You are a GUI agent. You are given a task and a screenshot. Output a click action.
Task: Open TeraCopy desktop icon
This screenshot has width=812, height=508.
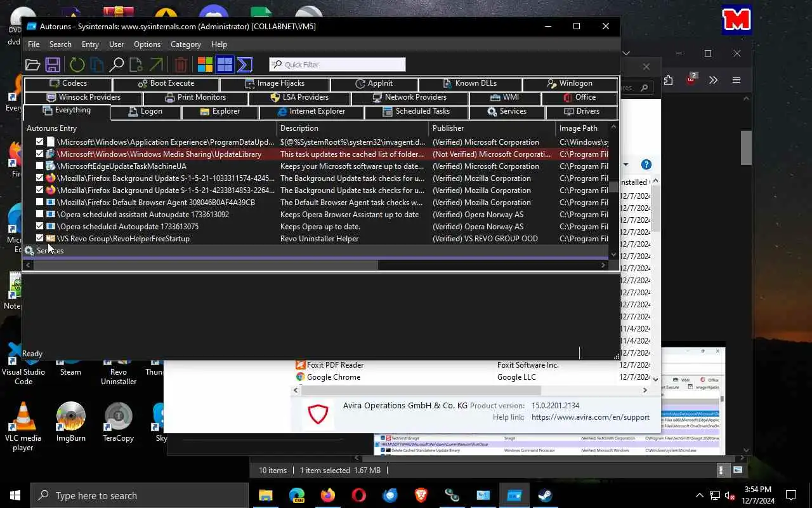tap(119, 422)
